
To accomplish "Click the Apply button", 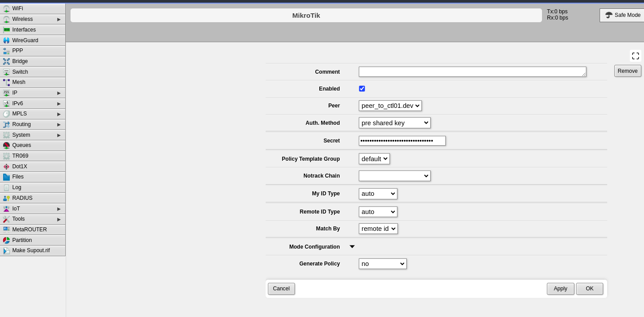I will click(560, 289).
